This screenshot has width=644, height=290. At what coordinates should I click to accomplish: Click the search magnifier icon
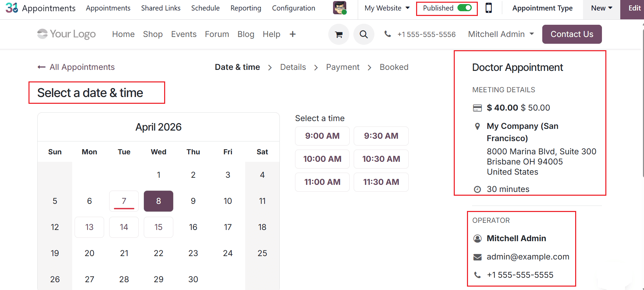[x=364, y=34]
